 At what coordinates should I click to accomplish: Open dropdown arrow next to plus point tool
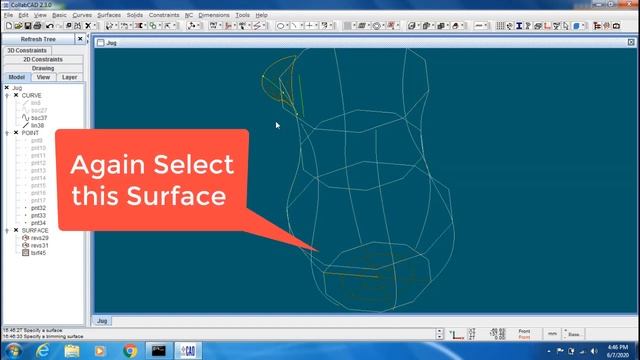tap(316, 26)
